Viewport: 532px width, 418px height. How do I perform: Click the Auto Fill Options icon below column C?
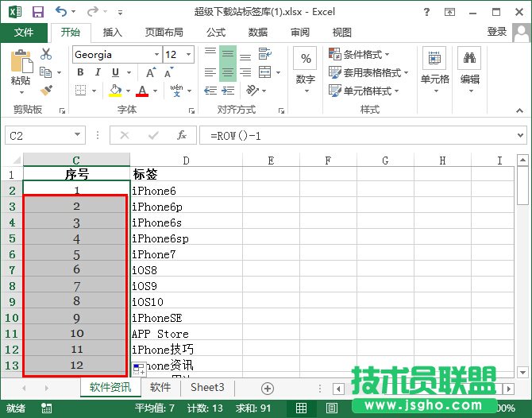(x=138, y=368)
